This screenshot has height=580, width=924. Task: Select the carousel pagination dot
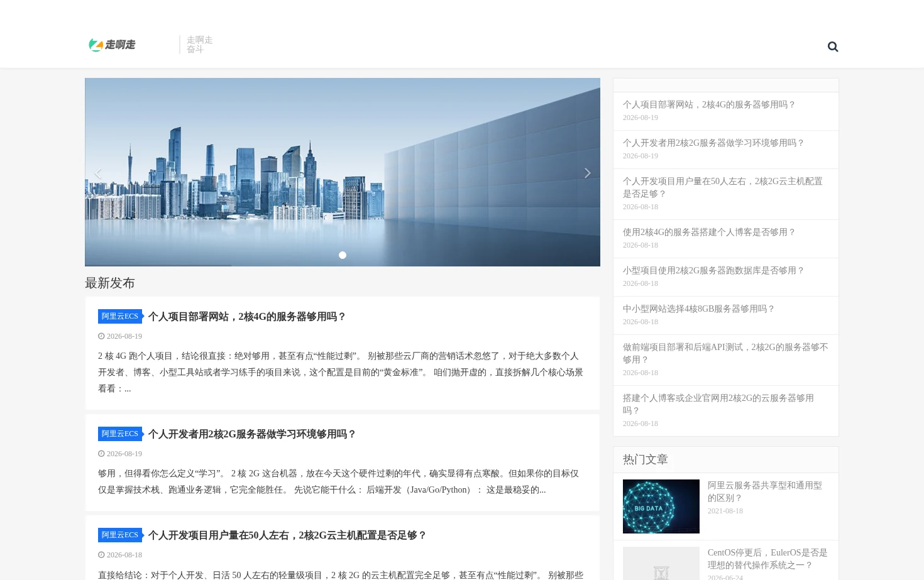[343, 255]
